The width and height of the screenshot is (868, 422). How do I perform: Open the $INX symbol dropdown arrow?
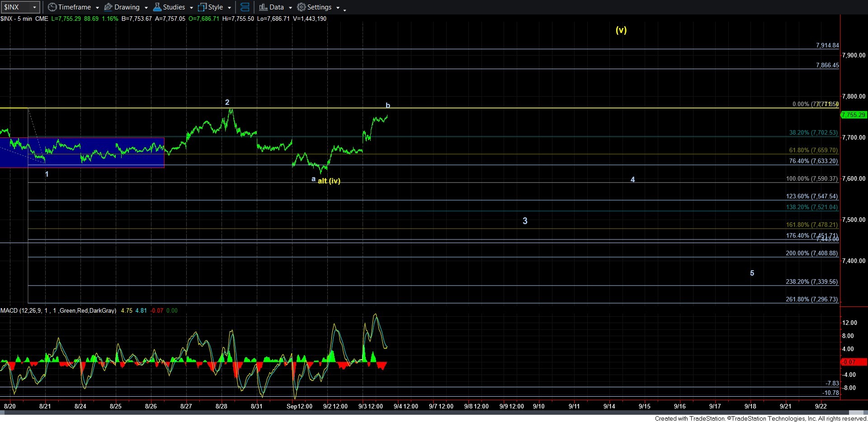click(x=34, y=7)
